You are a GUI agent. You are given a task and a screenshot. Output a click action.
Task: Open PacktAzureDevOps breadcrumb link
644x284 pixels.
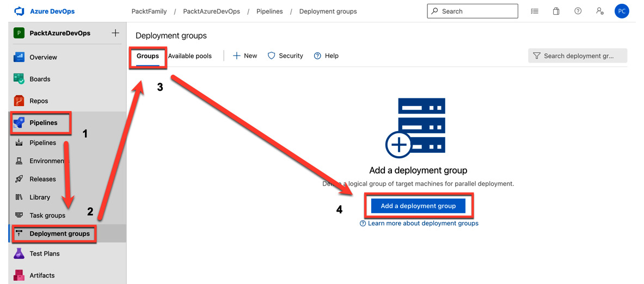click(212, 11)
